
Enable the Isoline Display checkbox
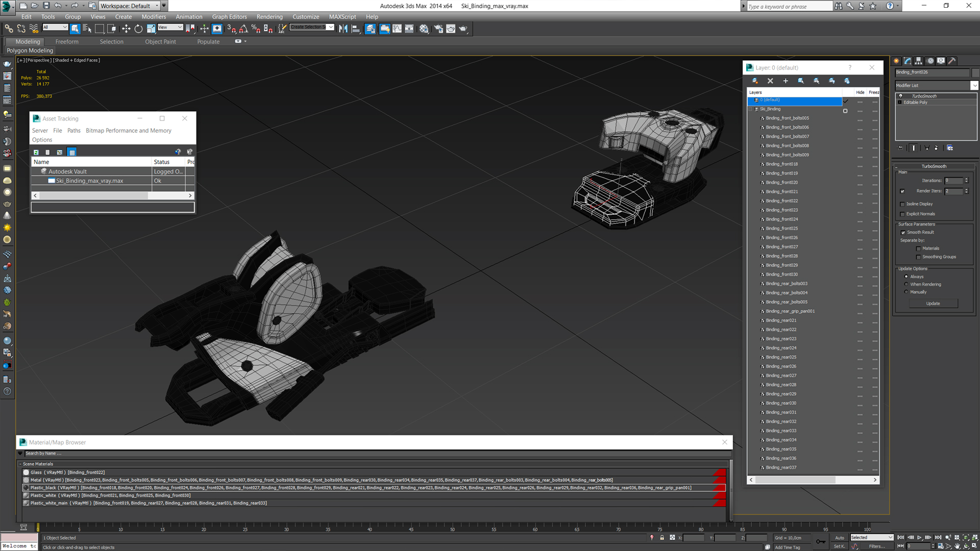[x=902, y=204]
